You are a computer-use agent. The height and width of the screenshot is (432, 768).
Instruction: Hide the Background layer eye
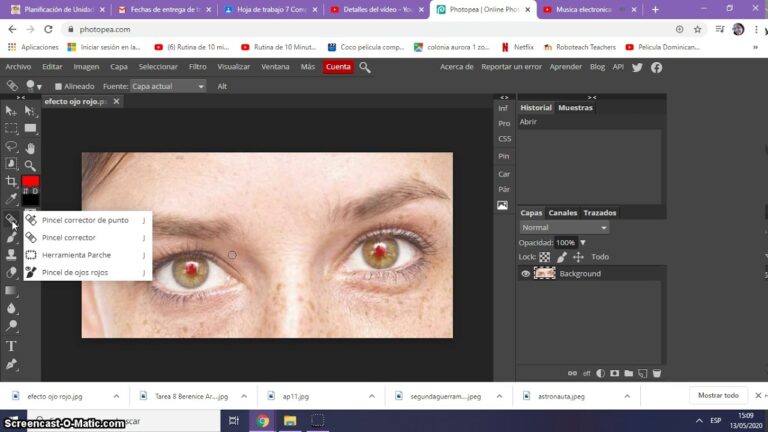coord(525,274)
